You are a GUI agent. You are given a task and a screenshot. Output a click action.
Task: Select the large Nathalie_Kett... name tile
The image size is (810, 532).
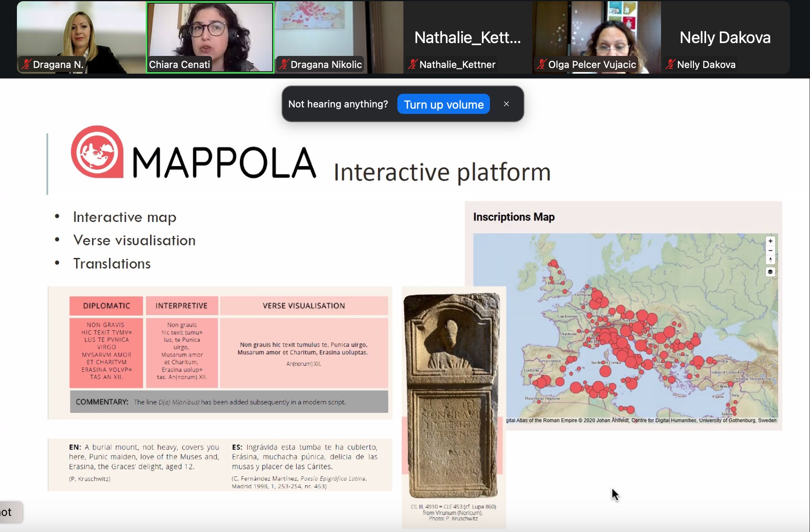(468, 37)
